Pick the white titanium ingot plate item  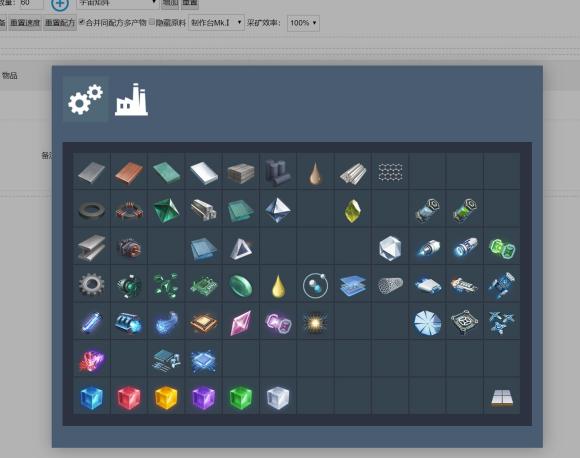click(x=203, y=172)
